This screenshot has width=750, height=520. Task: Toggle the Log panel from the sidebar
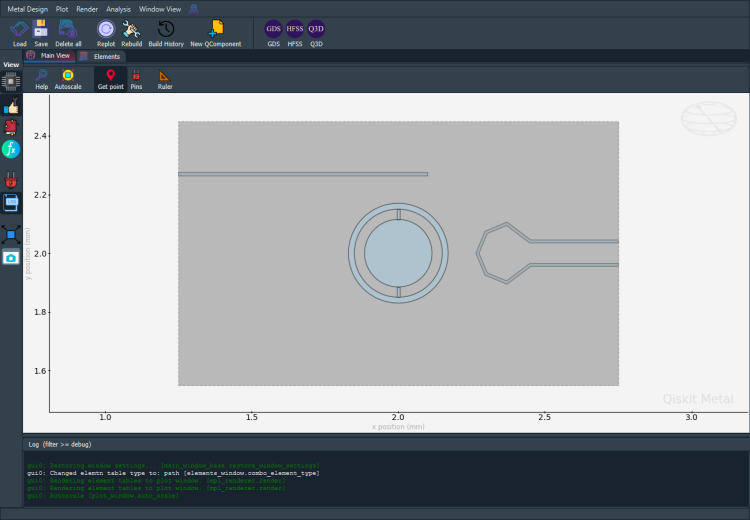11,203
